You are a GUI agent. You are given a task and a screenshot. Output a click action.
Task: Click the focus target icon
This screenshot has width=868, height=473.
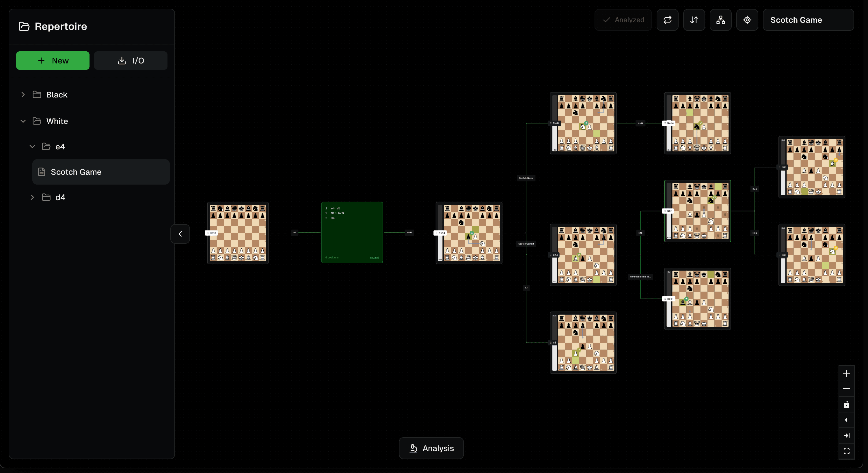[747, 20]
